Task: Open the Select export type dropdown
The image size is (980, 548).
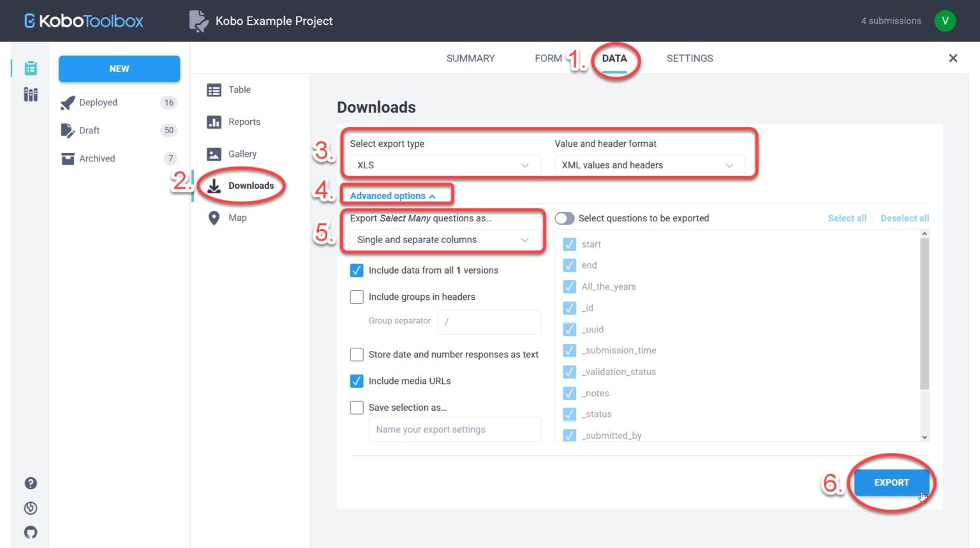Action: (x=443, y=165)
